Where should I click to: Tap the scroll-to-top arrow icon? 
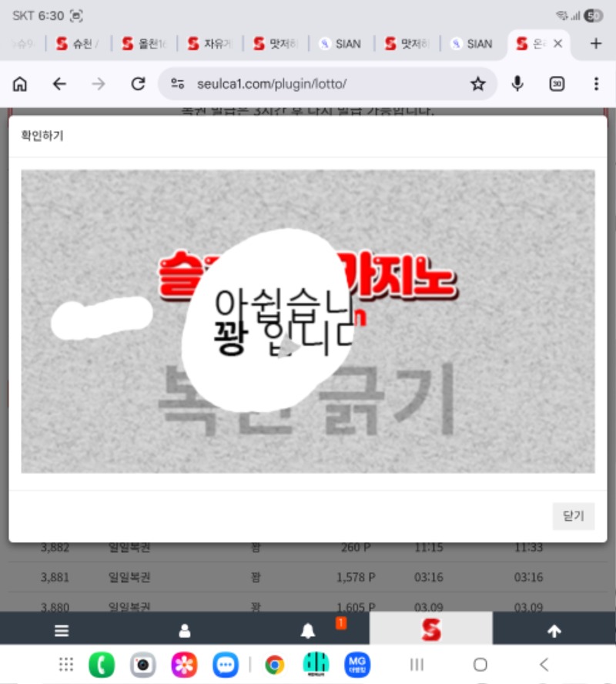(554, 631)
